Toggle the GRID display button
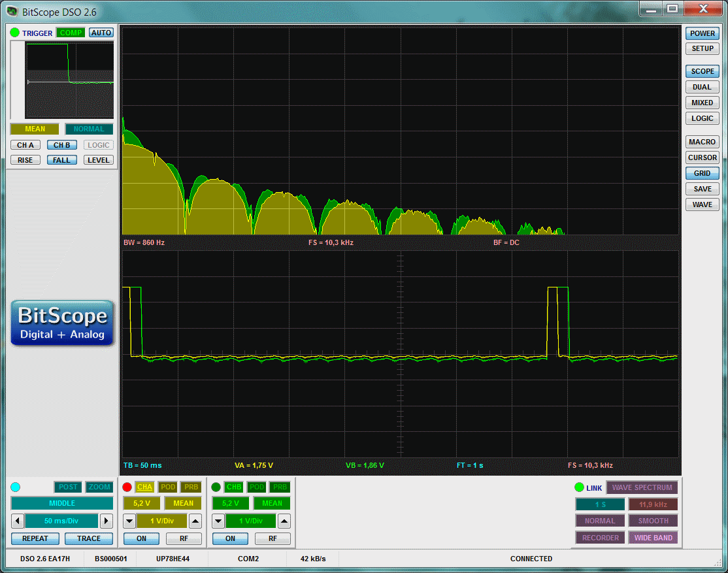Viewport: 728px width, 573px height. [702, 173]
